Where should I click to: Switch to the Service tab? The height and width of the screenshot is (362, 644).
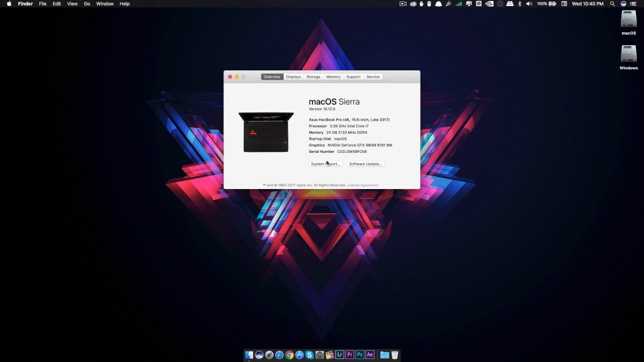coord(373,77)
